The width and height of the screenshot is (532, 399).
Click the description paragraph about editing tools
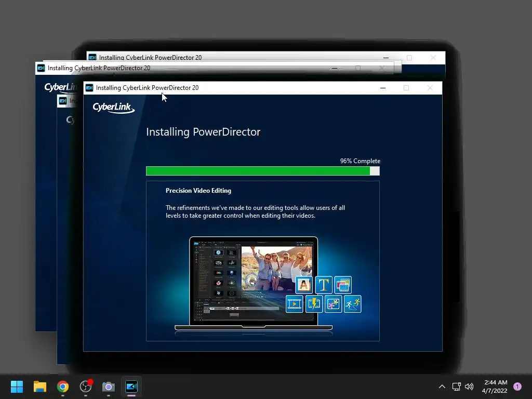tap(255, 212)
